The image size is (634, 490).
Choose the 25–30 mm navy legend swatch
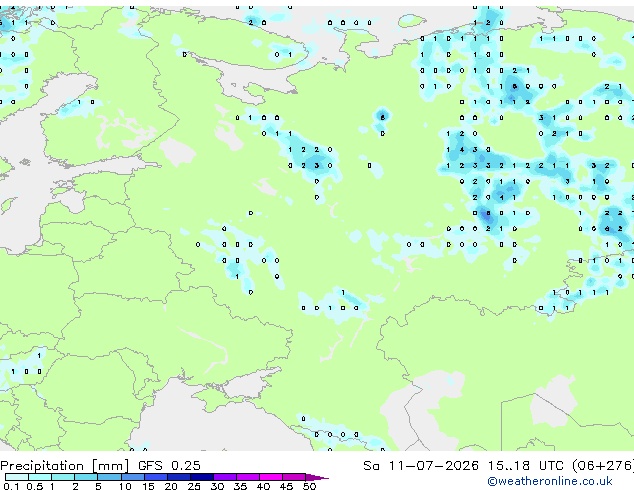pyautogui.click(x=202, y=477)
